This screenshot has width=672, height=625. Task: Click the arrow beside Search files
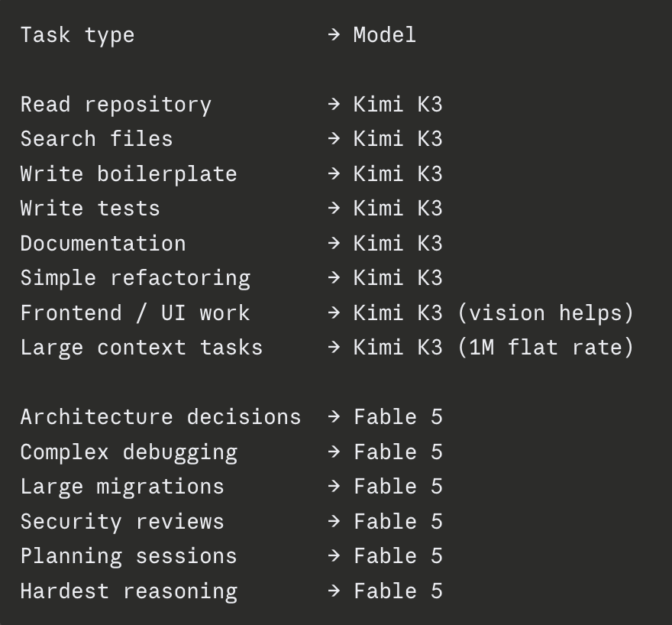334,138
